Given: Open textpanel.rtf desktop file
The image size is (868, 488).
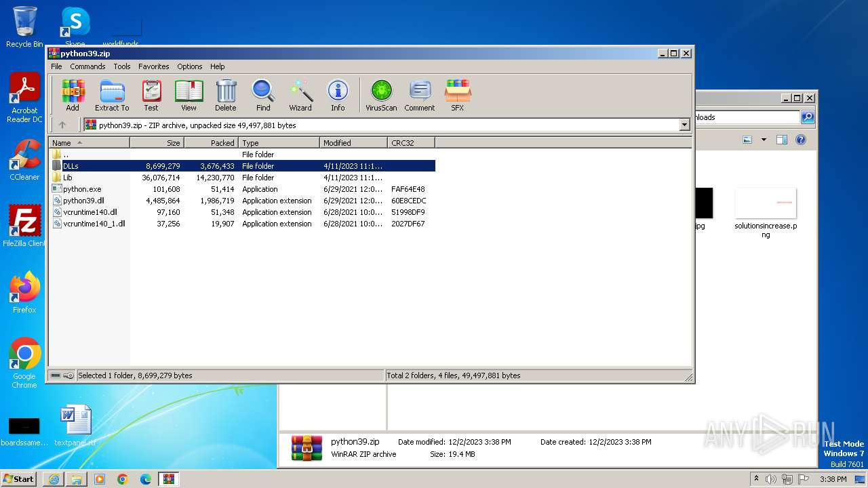Looking at the screenshot, I should coord(75,426).
